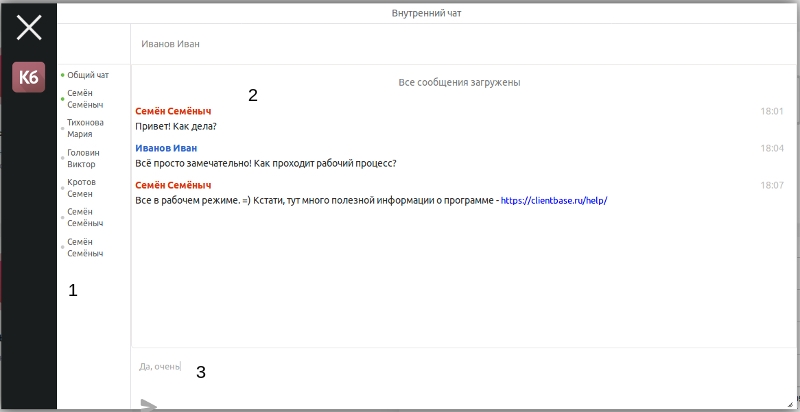Screen dimensions: 800x412
Task: Click the 18:07 message timestamp
Action: pos(771,185)
